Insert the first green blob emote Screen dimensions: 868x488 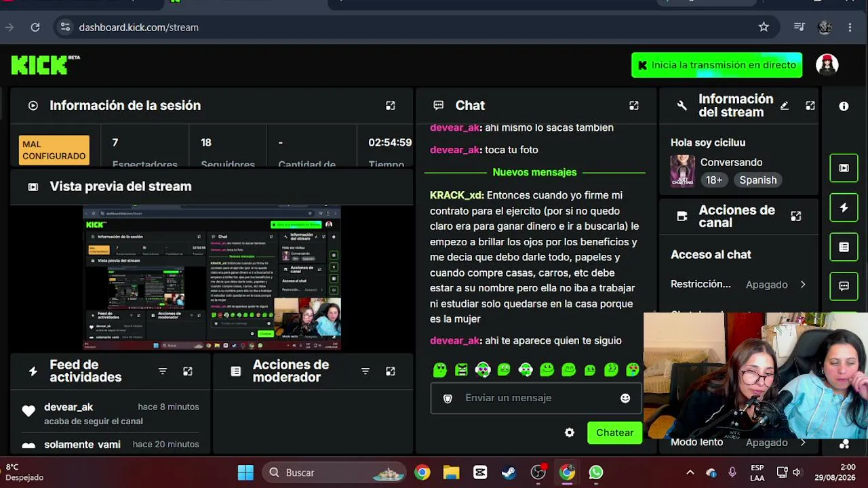(440, 370)
